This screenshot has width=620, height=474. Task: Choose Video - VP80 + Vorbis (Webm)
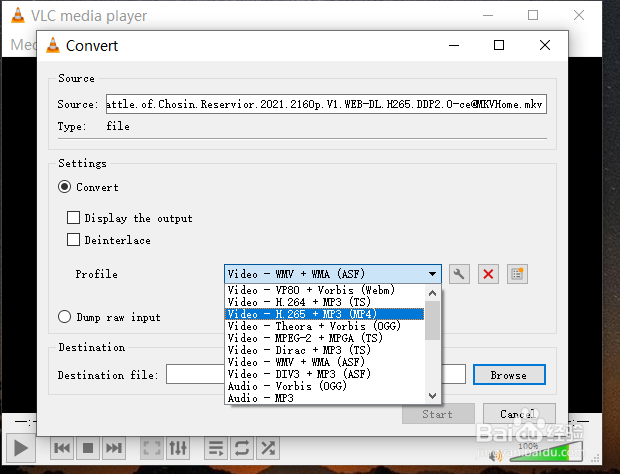point(325,290)
